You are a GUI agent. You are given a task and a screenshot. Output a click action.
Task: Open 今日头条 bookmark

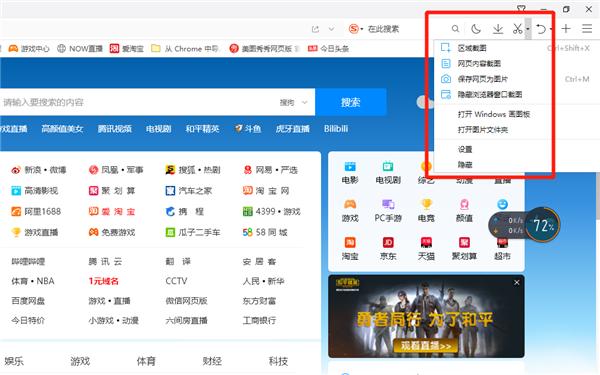pos(328,49)
